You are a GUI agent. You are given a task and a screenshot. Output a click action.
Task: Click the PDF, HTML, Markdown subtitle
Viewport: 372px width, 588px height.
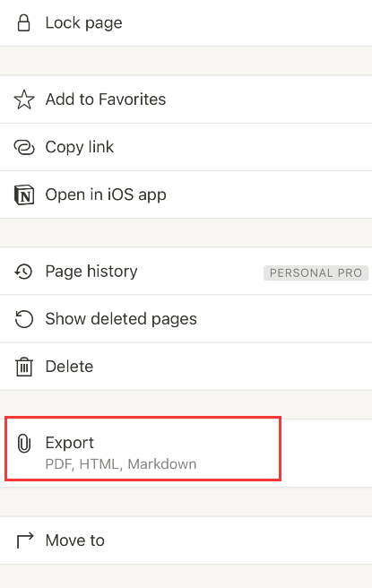[121, 464]
